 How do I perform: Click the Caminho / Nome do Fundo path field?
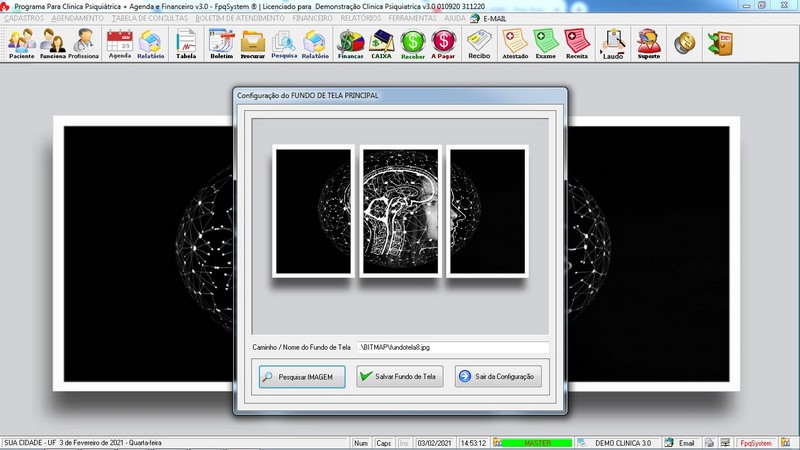tap(453, 347)
